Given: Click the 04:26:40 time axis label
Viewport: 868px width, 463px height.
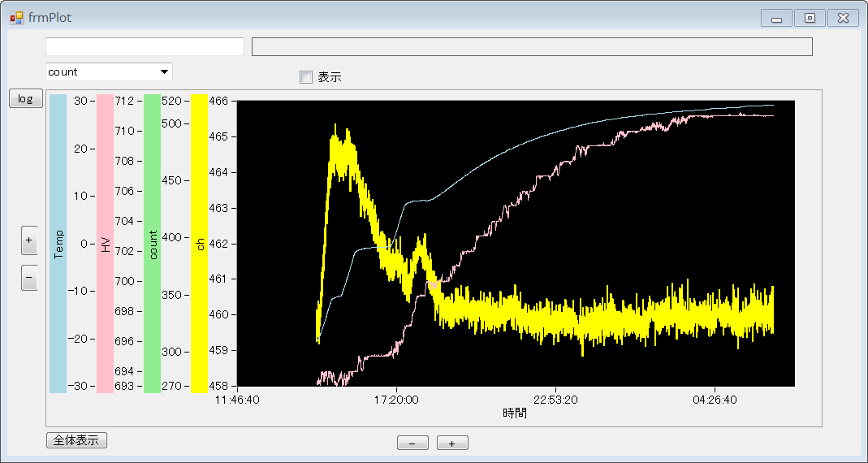Looking at the screenshot, I should pos(715,400).
